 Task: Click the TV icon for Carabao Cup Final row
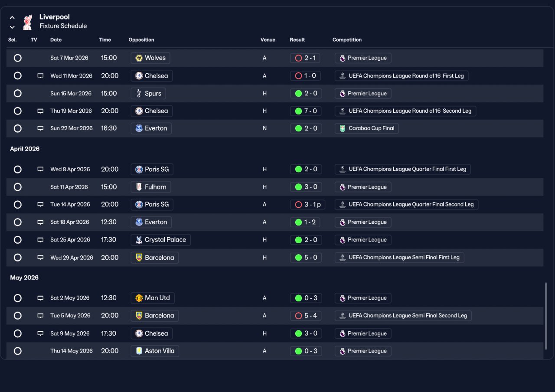coord(40,128)
